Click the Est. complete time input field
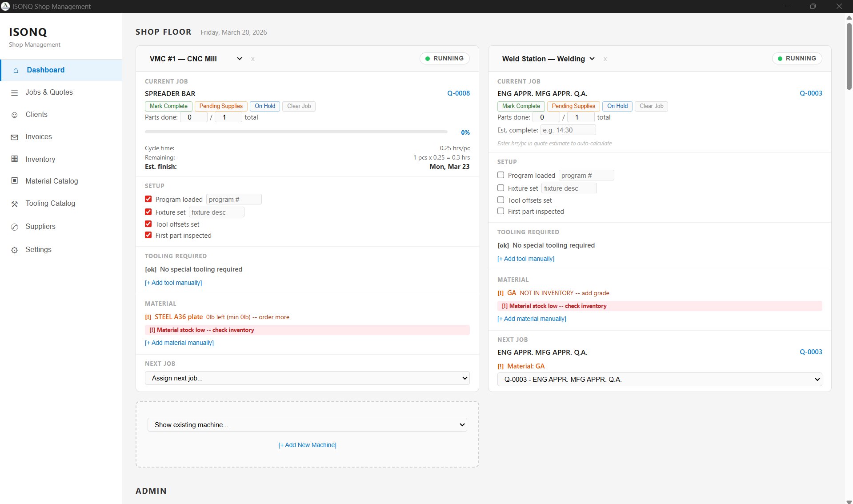853x504 pixels. point(568,130)
